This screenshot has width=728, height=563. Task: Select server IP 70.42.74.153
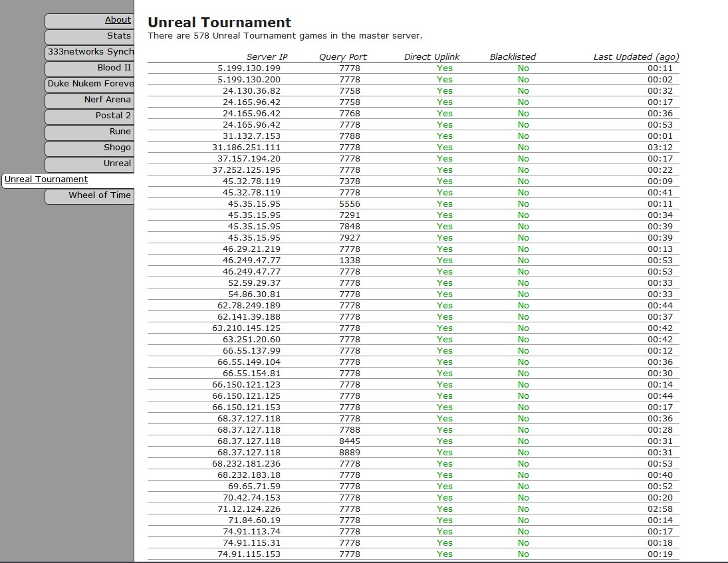pyautogui.click(x=252, y=498)
